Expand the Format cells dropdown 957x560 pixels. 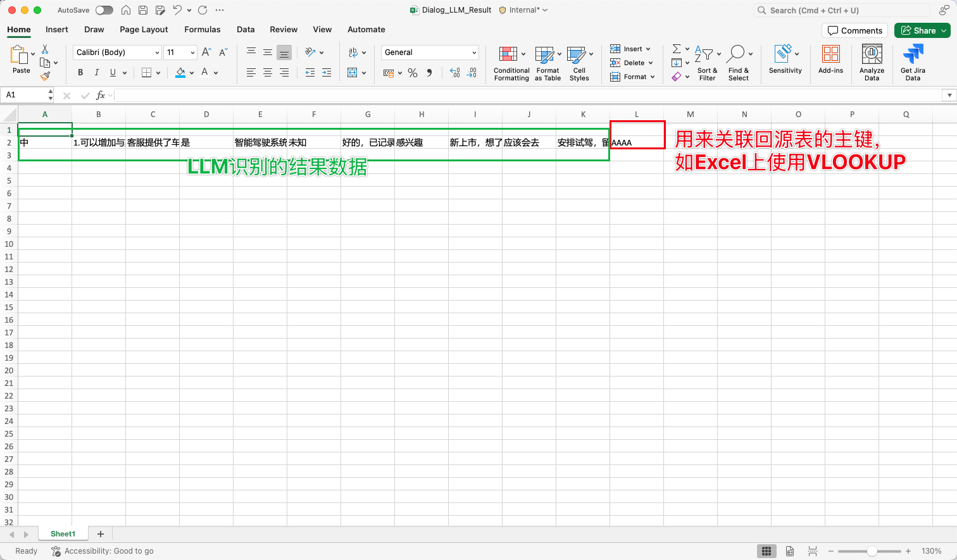pos(653,77)
